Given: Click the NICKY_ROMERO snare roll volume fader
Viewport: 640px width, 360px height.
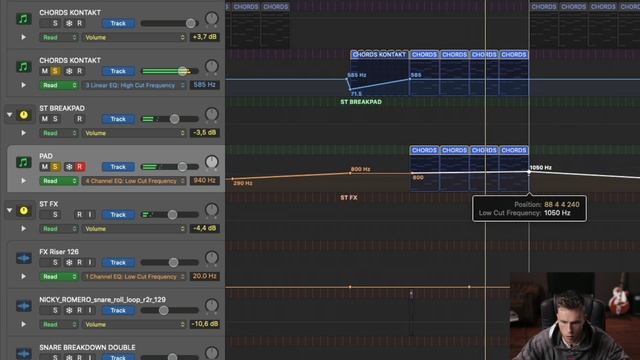Looking at the screenshot, I should (x=164, y=311).
